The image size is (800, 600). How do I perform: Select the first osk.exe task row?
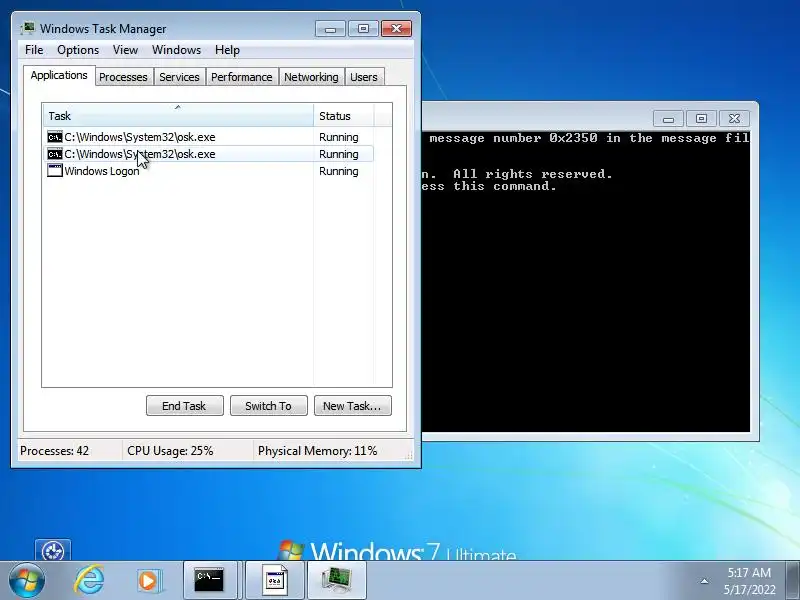[x=208, y=137]
